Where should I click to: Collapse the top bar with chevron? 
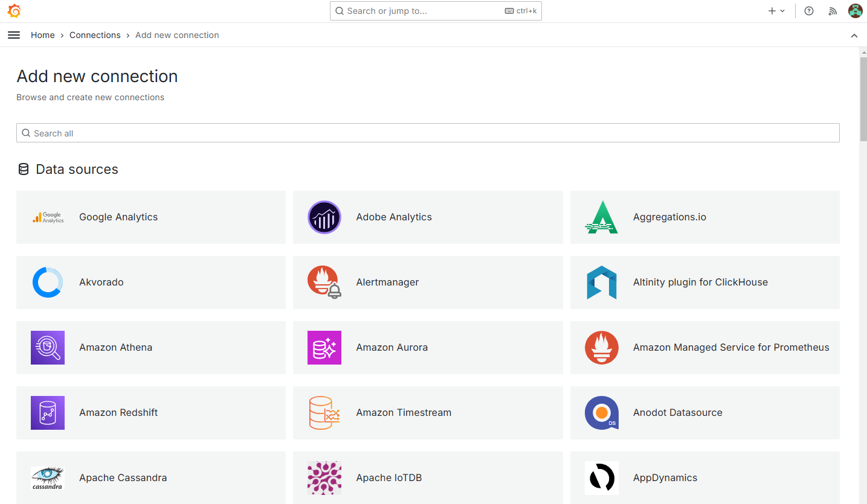[854, 36]
